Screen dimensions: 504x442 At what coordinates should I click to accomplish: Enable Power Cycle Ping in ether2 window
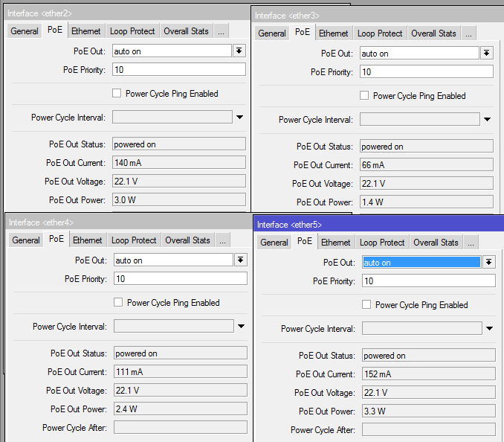(x=116, y=94)
